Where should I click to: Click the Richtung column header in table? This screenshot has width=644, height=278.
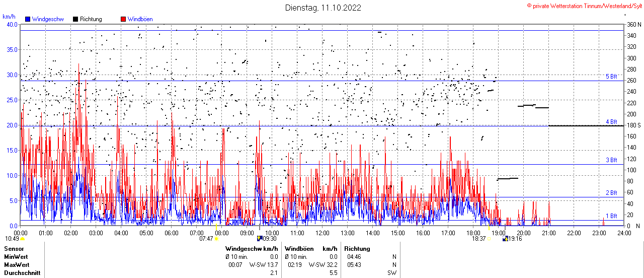(357, 249)
